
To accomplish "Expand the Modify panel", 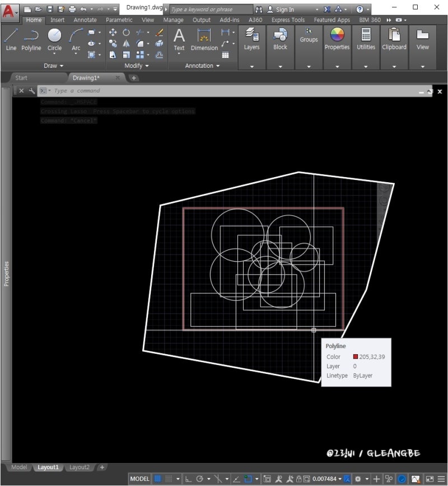I will click(136, 66).
